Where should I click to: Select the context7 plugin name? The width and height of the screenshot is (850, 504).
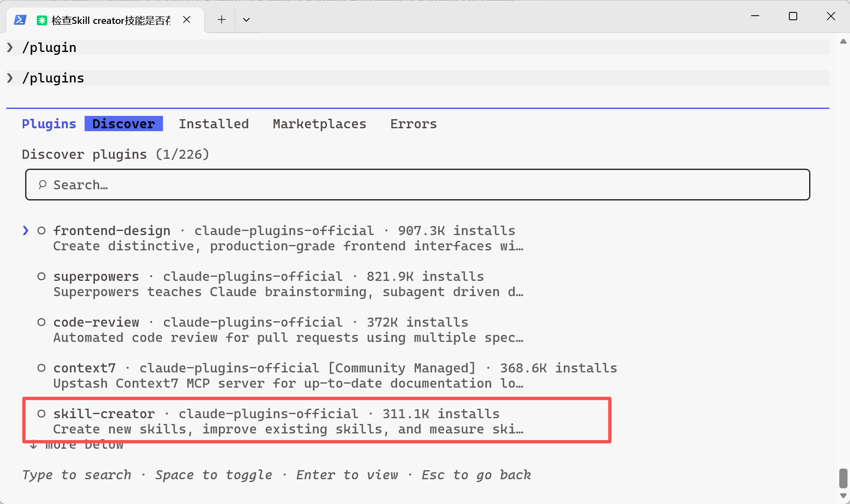[x=85, y=368]
